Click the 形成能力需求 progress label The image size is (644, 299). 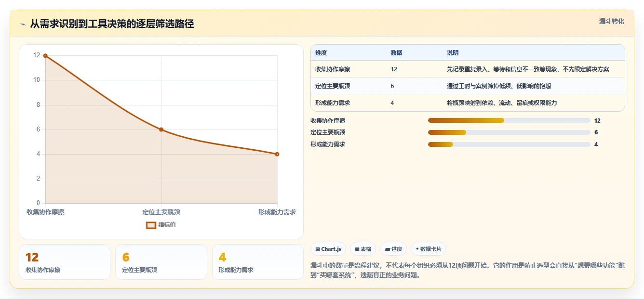328,144
